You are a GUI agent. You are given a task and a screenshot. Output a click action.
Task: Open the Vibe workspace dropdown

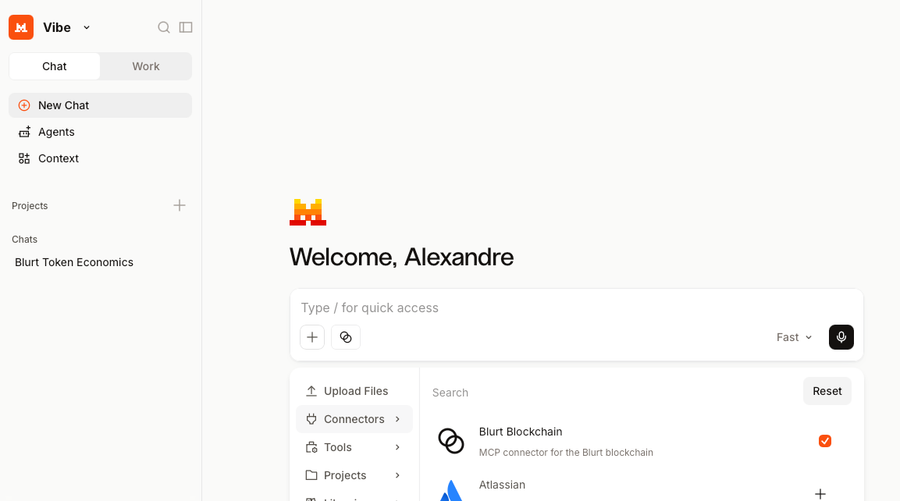pyautogui.click(x=86, y=28)
